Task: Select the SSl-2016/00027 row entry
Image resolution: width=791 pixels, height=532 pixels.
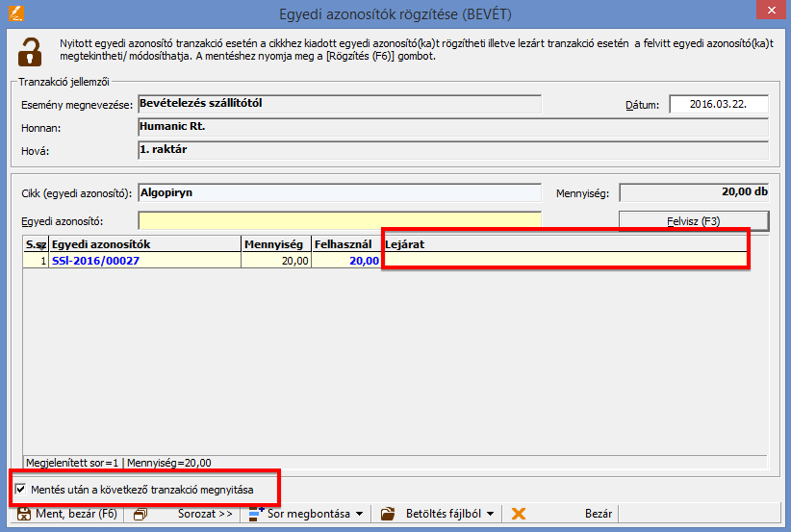Action: (x=96, y=260)
